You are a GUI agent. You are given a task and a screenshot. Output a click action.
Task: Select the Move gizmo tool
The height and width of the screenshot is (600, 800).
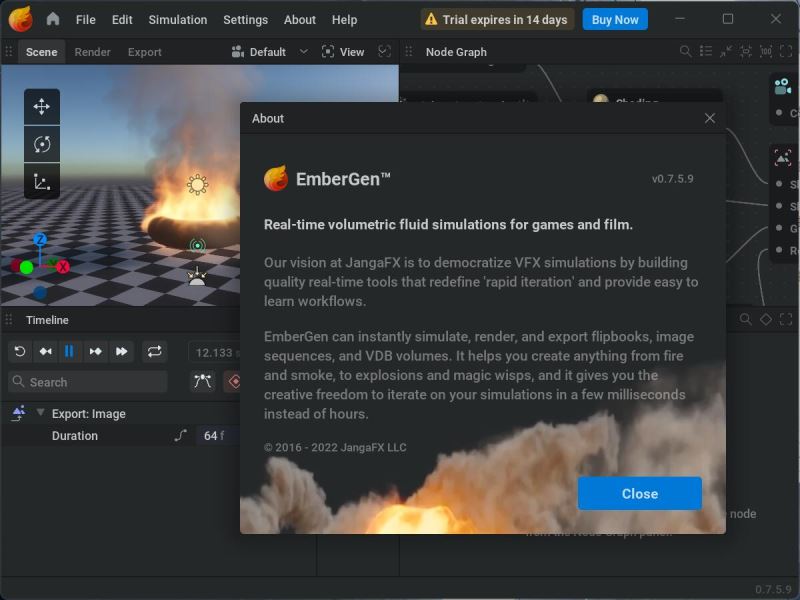click(42, 107)
